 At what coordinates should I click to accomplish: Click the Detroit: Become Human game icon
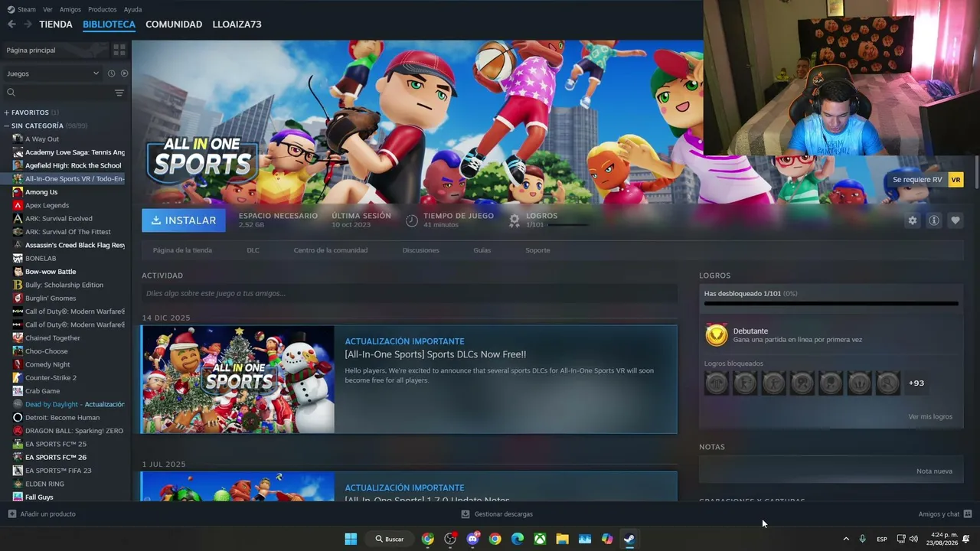(x=18, y=418)
